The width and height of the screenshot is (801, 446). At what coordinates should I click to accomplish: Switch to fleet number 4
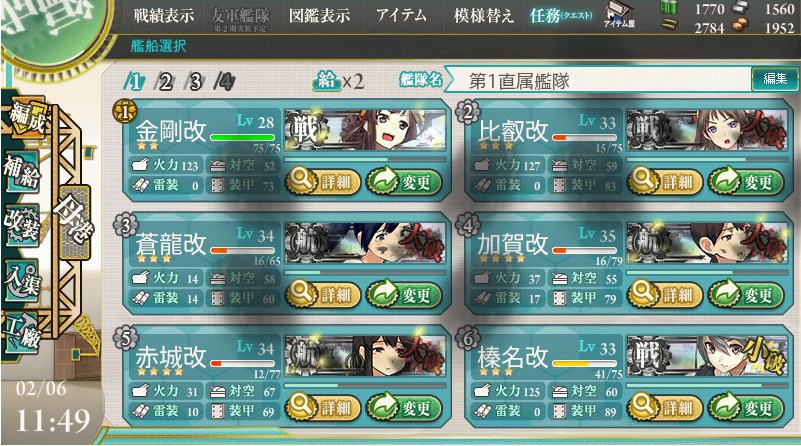tap(225, 81)
